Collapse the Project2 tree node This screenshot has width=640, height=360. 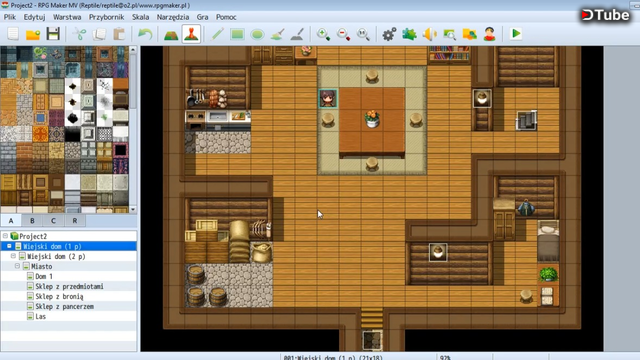[x=5, y=236]
